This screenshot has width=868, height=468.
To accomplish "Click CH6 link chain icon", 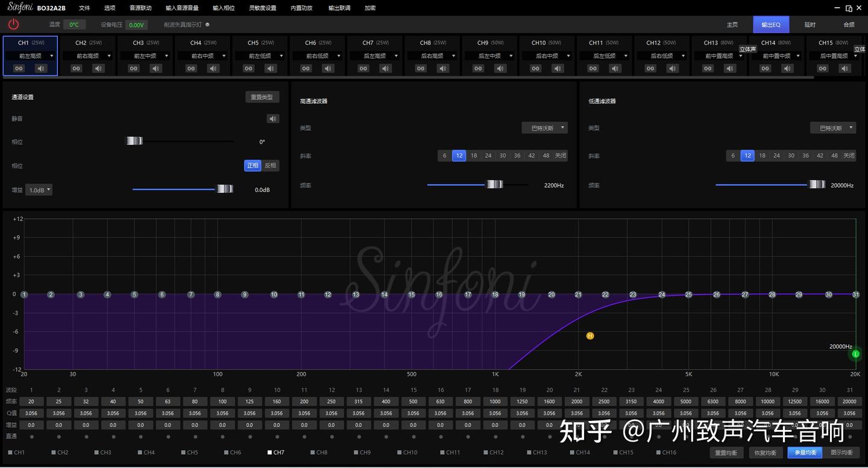I will (306, 68).
